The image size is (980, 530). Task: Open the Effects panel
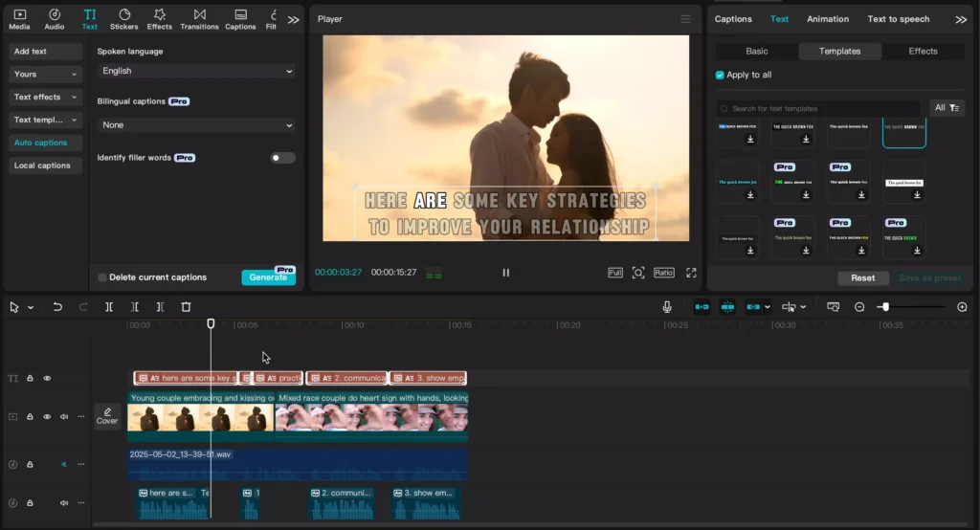[160, 19]
